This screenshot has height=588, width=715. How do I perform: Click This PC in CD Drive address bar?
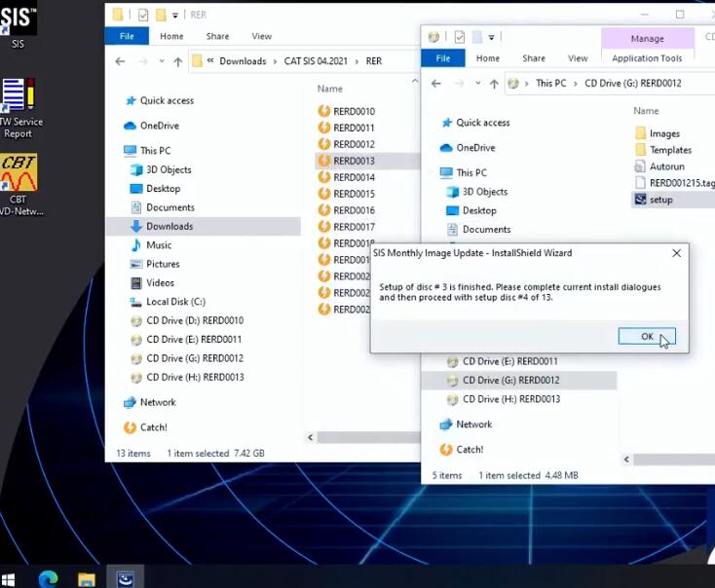(550, 84)
